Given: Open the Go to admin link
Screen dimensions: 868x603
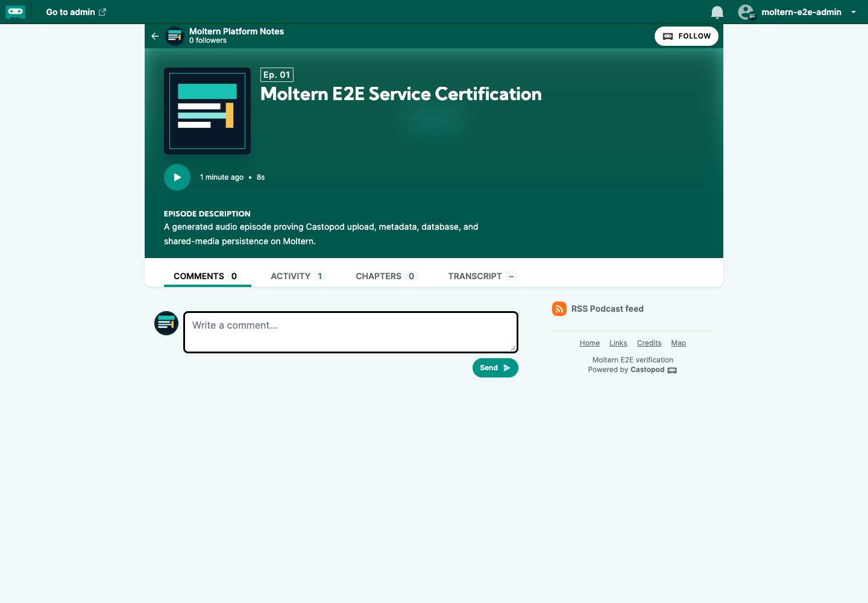Looking at the screenshot, I should point(76,12).
